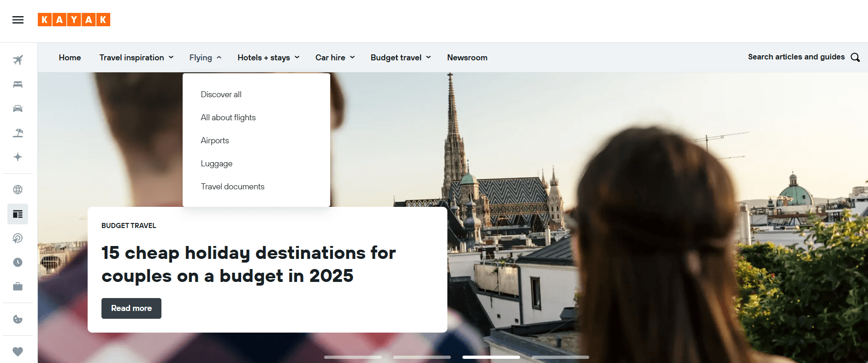Go to second carousel slide indicator
This screenshot has width=868, height=363.
pyautogui.click(x=422, y=357)
